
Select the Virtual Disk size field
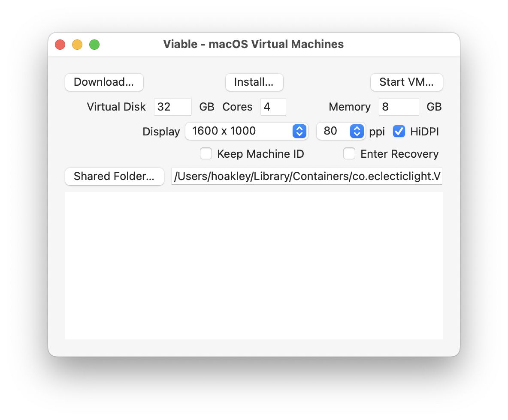pos(172,106)
